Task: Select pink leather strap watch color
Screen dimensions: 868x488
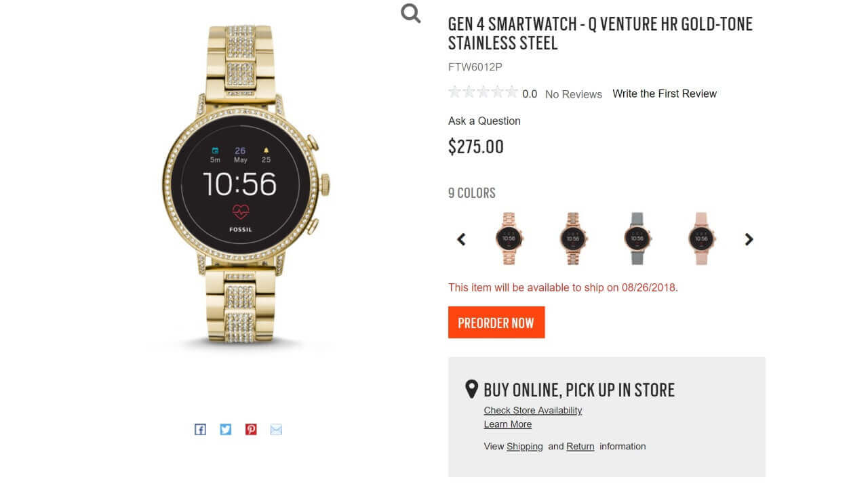Action: pyautogui.click(x=701, y=239)
